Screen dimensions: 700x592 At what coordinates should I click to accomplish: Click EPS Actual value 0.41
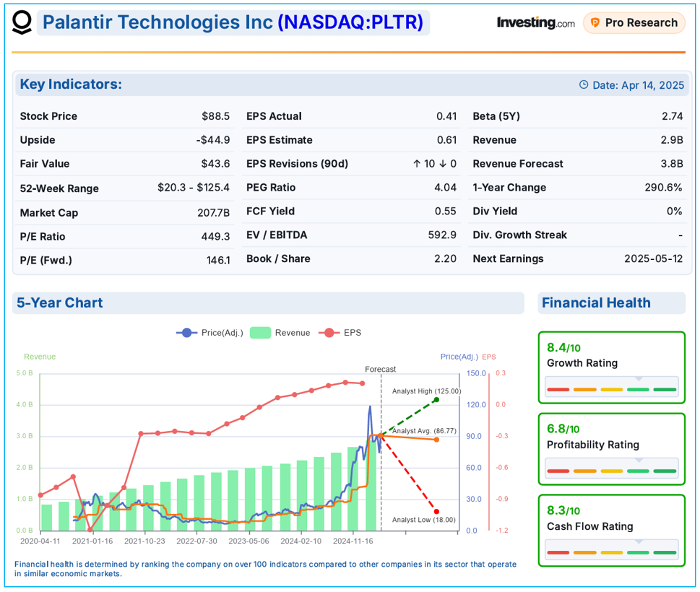coord(446,116)
